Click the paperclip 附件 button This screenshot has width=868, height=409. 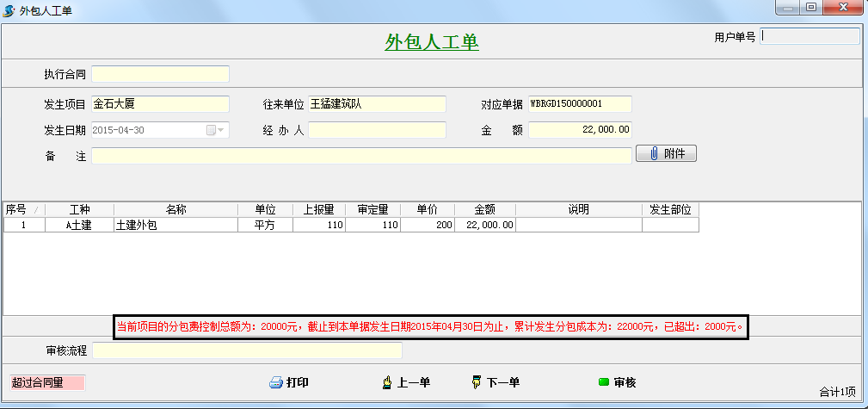tap(666, 154)
